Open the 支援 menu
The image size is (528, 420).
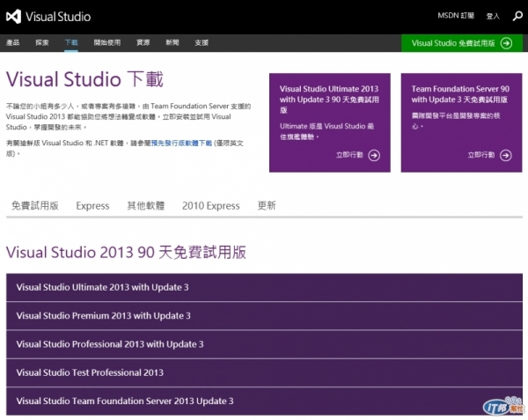[202, 42]
